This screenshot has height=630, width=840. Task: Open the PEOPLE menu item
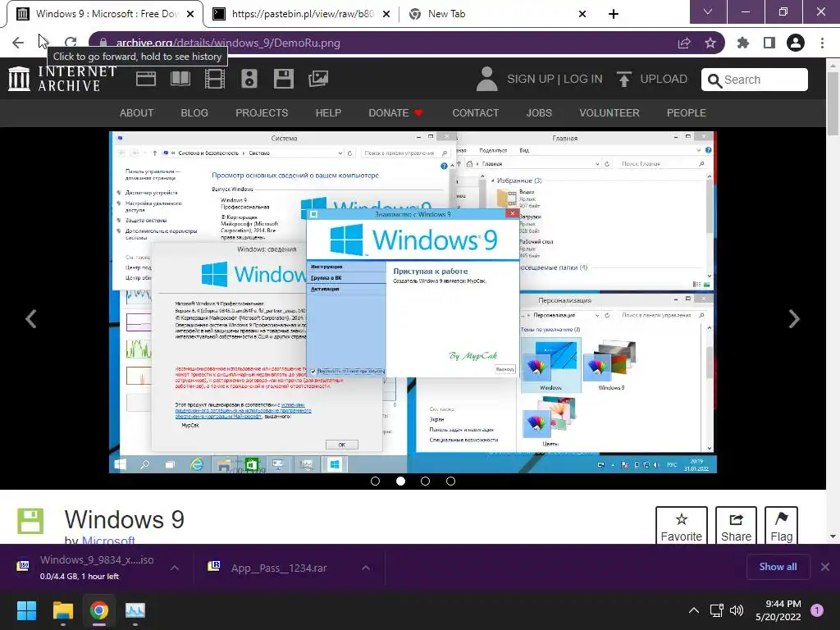tap(687, 113)
